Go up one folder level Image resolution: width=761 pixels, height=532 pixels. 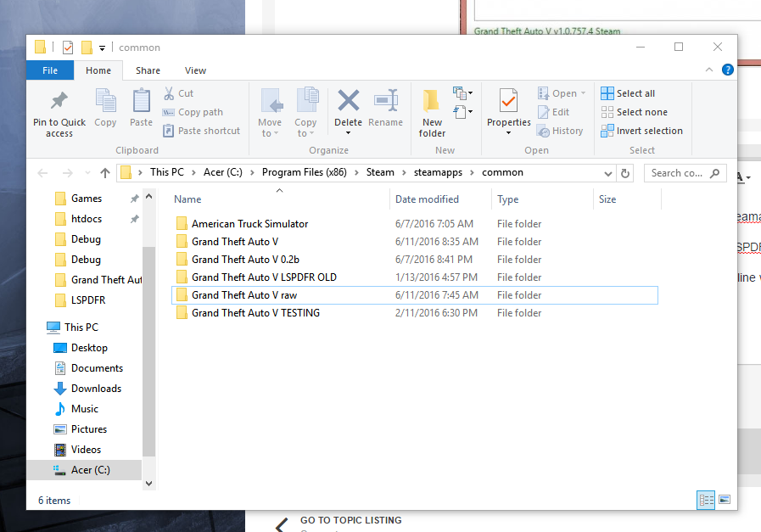tap(105, 173)
